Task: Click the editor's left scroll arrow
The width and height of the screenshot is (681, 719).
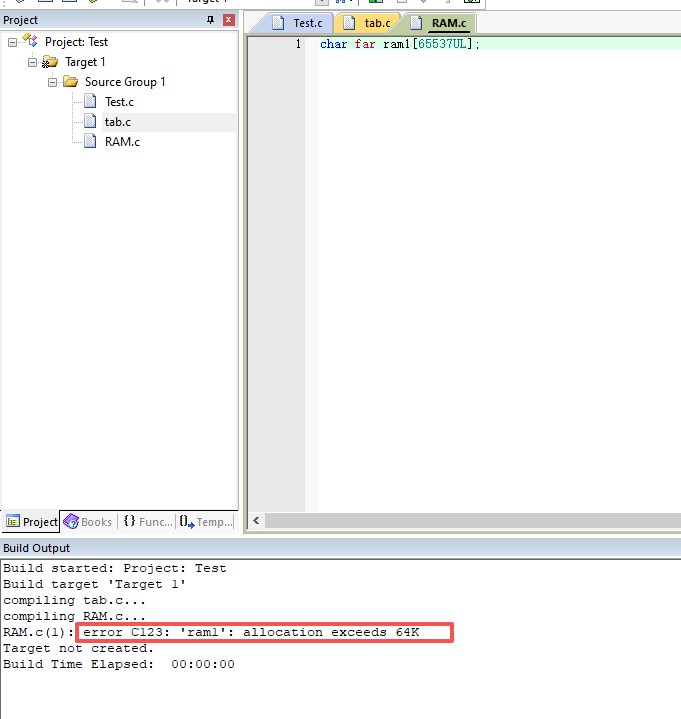Action: pyautogui.click(x=257, y=521)
